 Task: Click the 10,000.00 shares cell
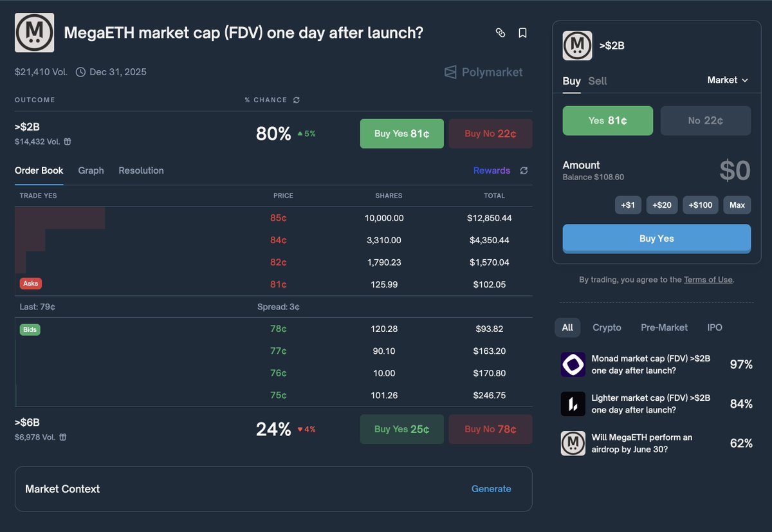384,218
